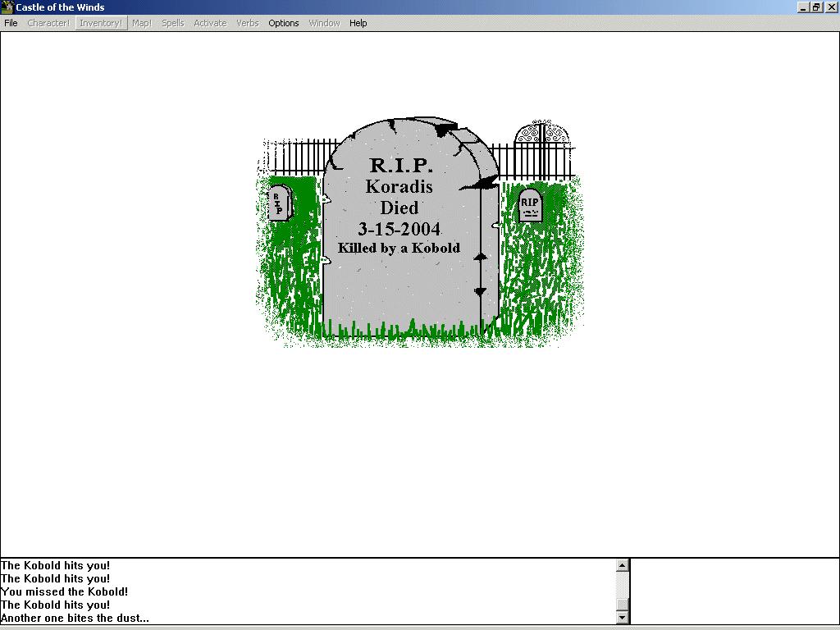Screen dimensions: 840x630
Task: Open the Options menu
Action: pyautogui.click(x=283, y=23)
